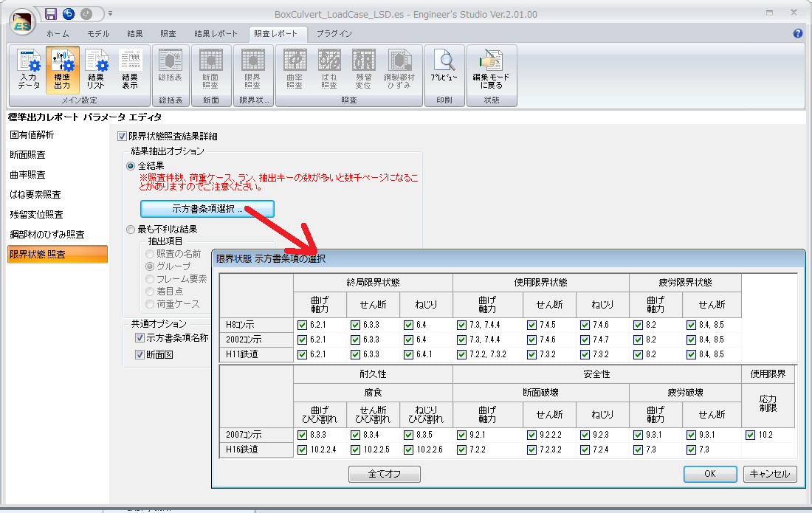This screenshot has height=513, width=812.
Task: Confirm the dialog with OK
Action: click(x=710, y=474)
